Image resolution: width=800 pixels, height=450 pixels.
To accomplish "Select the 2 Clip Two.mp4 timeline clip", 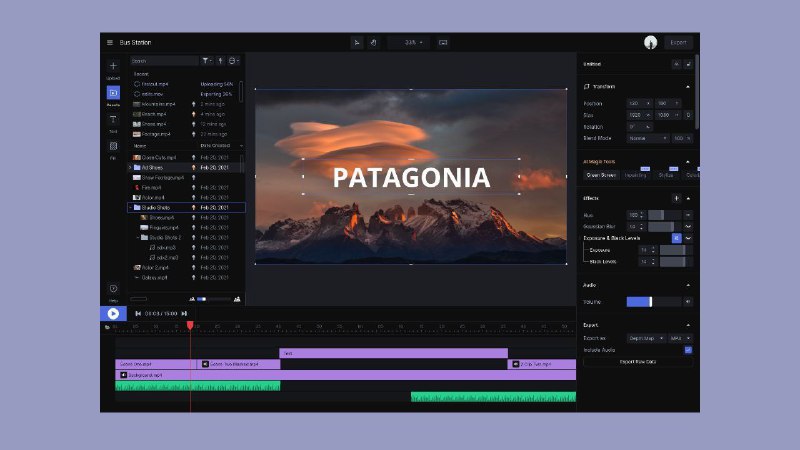I will pyautogui.click(x=542, y=364).
